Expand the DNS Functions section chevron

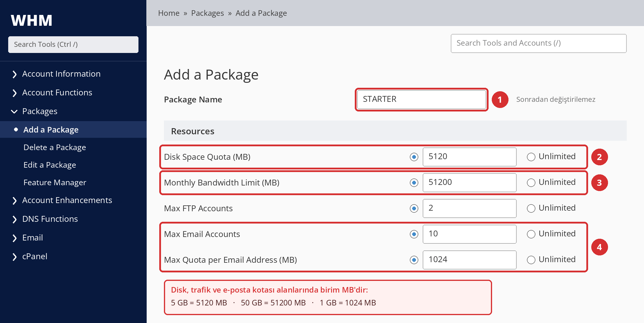(14, 219)
